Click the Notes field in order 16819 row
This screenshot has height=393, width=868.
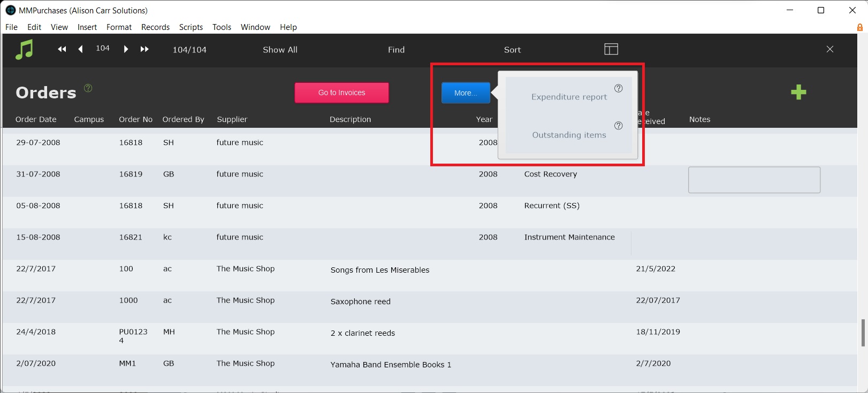pyautogui.click(x=754, y=180)
